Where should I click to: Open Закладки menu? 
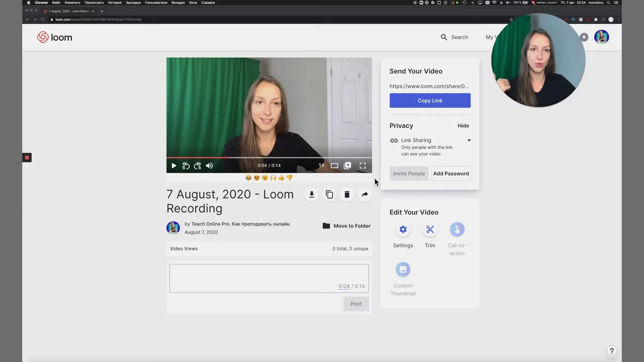click(133, 3)
